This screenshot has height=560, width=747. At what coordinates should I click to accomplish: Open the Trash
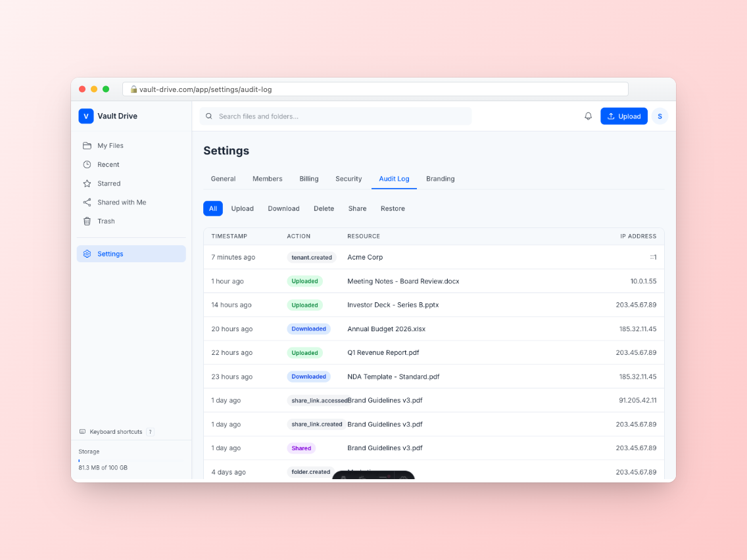(x=105, y=221)
